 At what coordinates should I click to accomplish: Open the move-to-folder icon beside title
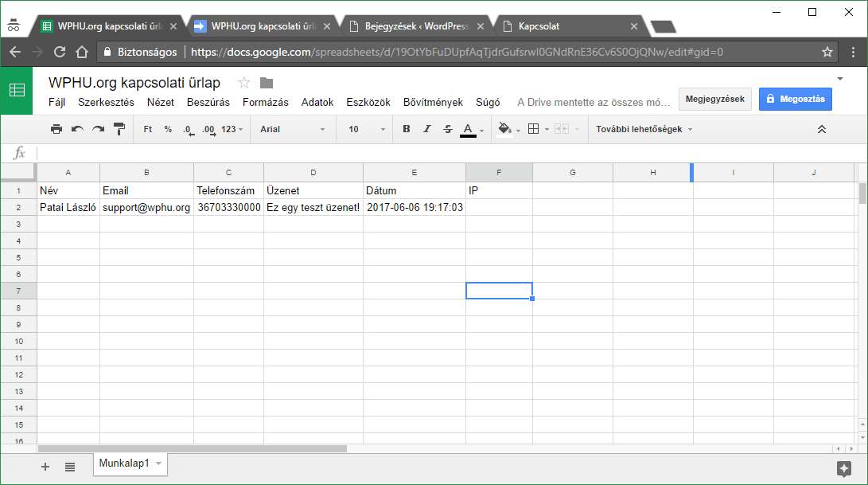pos(267,83)
